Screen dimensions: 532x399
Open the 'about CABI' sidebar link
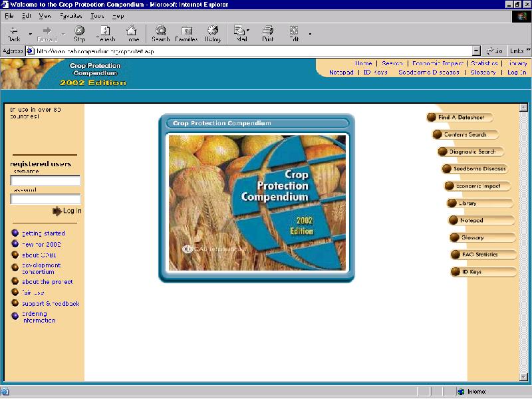coord(39,255)
